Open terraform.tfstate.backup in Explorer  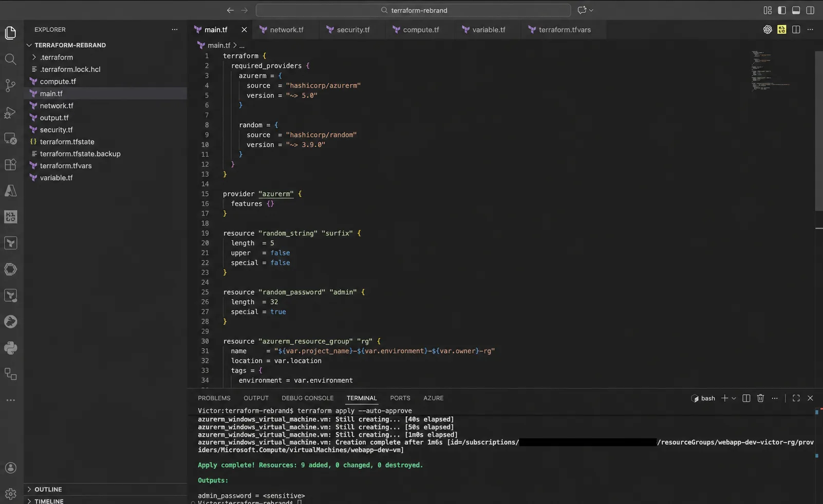tap(105, 154)
